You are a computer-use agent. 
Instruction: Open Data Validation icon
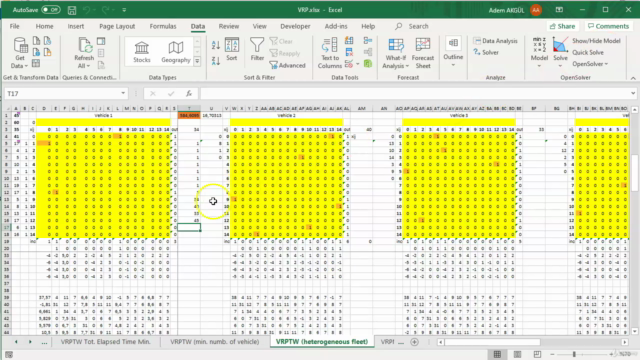[x=349, y=64]
